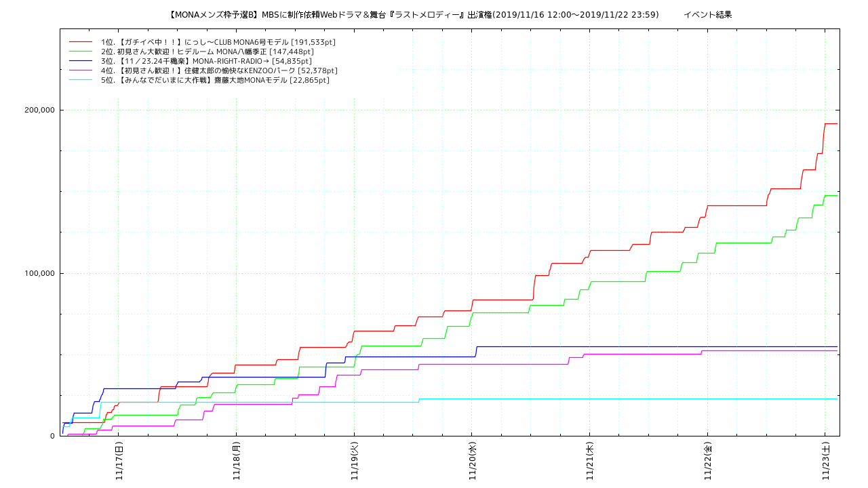
Task: Click the cyan legend line for 5位
Action: click(80, 80)
